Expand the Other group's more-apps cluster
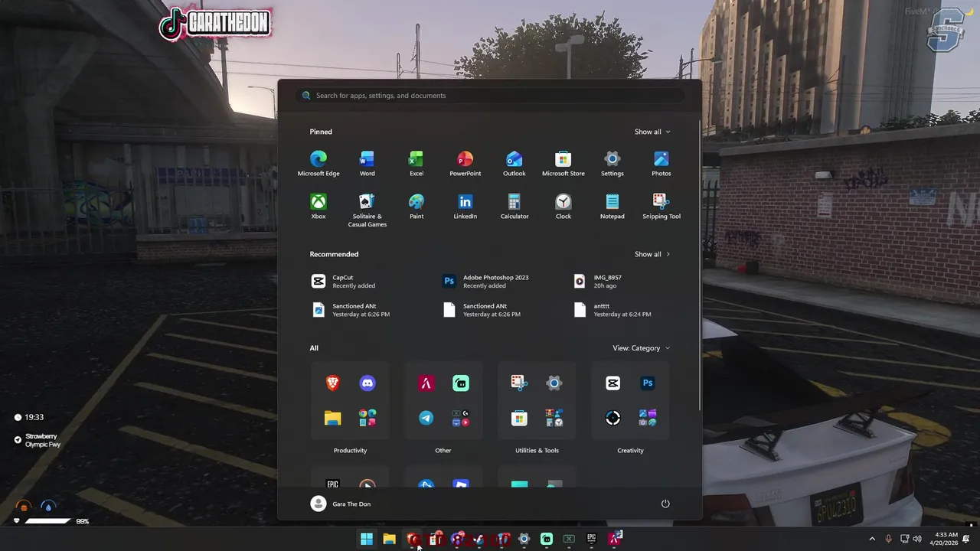980x551 pixels. point(461,418)
